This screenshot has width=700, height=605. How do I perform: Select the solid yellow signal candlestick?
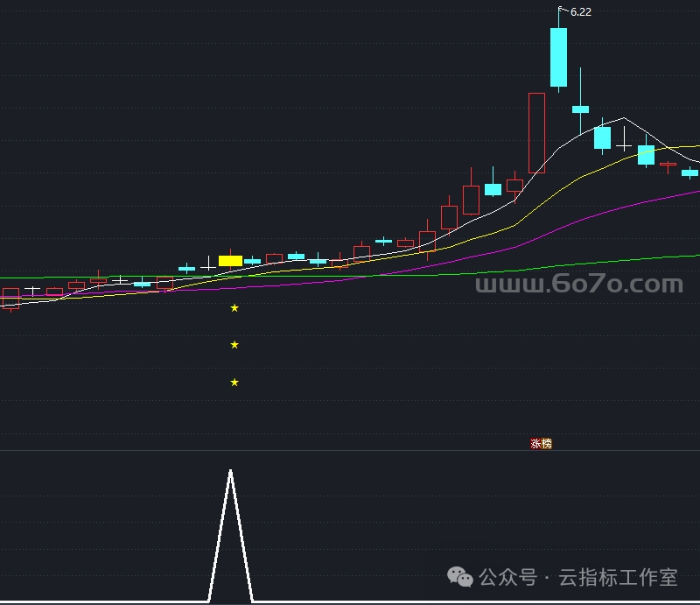230,261
